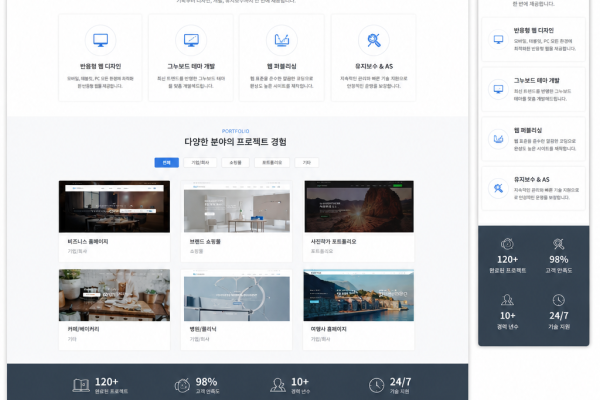
Task: Open the 여행사 홈페이지 project thumbnail
Action: 359,295
